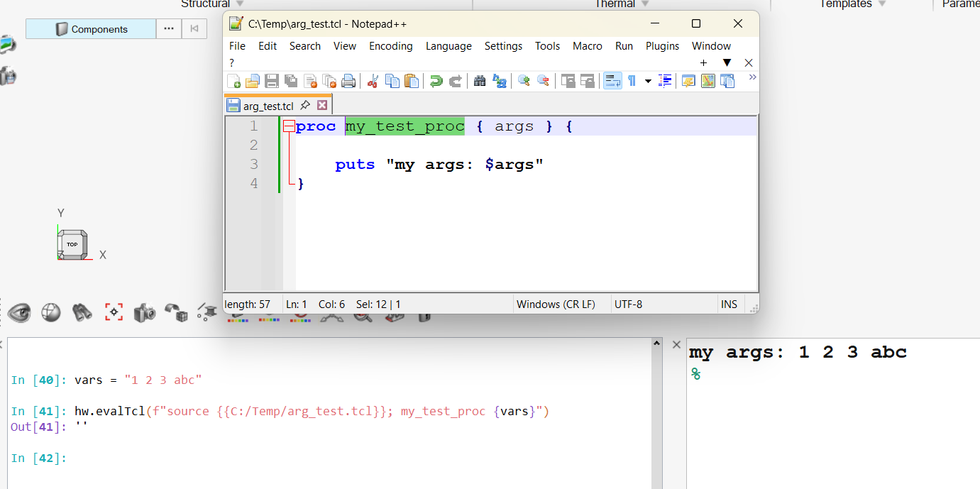Collapse the proc fold marker on line 1
This screenshot has height=489, width=980.
[x=288, y=127]
